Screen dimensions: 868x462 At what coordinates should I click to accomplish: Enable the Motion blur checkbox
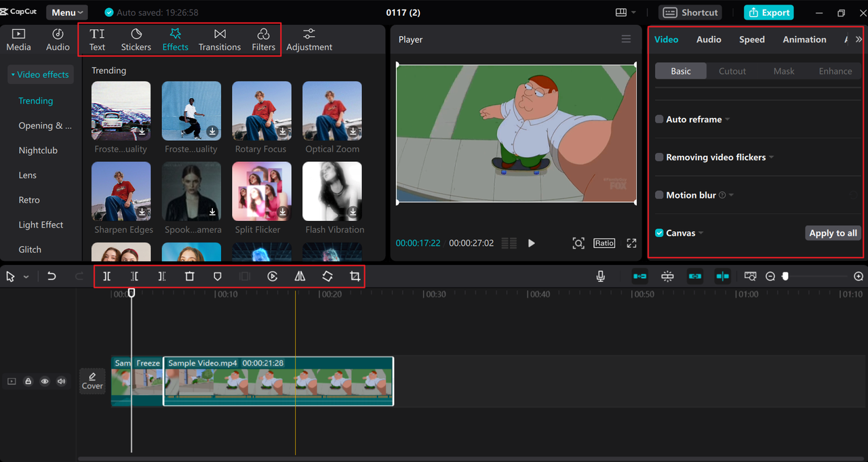point(659,195)
